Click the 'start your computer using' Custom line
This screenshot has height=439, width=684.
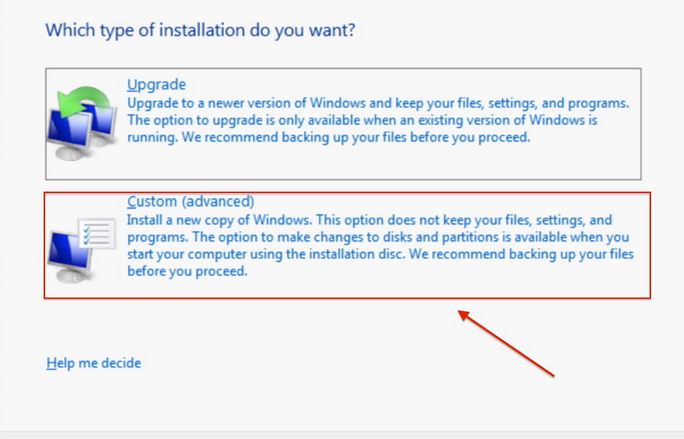click(x=380, y=254)
